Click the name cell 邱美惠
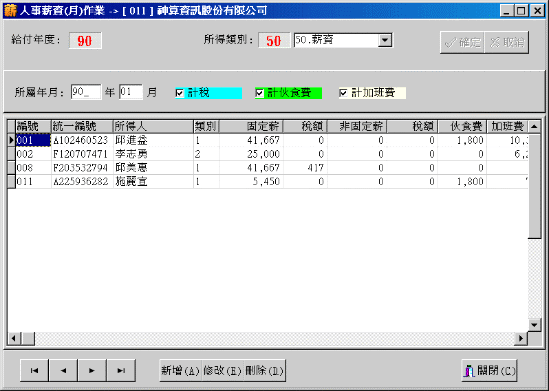Screen dimensions: 549x391 coord(153,168)
